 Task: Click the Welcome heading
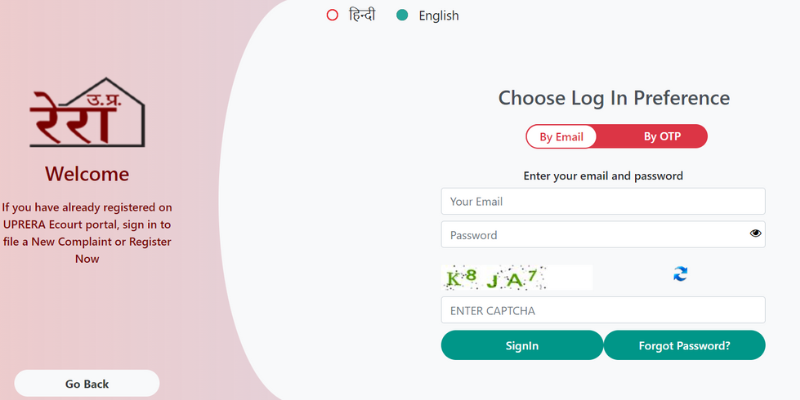coord(87,174)
